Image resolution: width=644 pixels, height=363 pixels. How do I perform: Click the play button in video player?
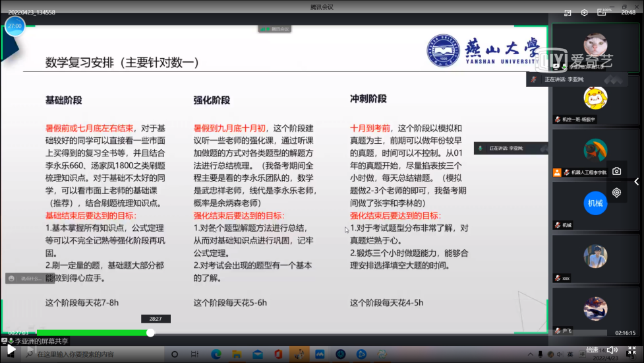[11, 350]
